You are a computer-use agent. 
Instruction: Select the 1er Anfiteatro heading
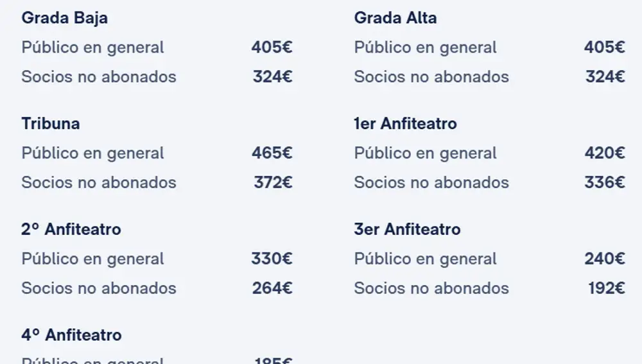coord(405,124)
